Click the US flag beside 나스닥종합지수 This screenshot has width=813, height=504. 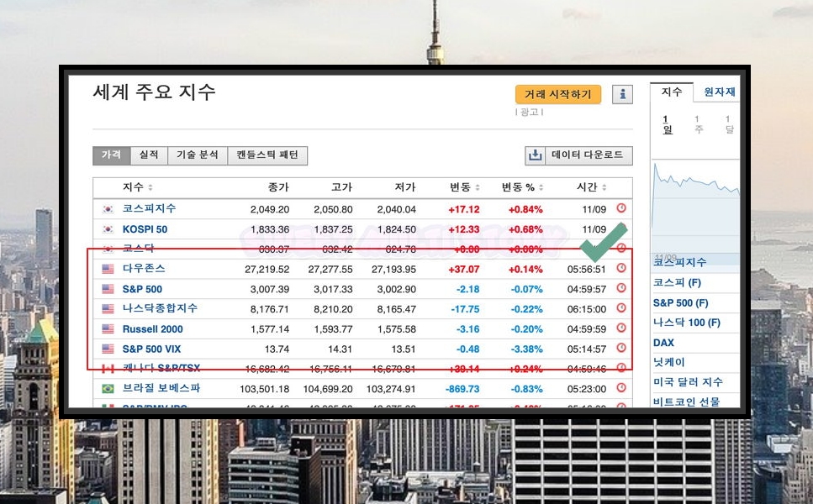108,309
